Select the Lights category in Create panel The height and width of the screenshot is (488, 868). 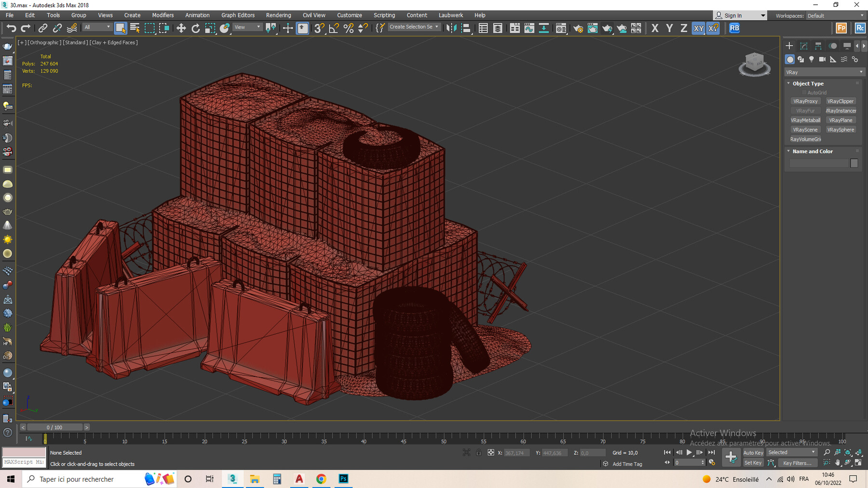[x=812, y=59]
